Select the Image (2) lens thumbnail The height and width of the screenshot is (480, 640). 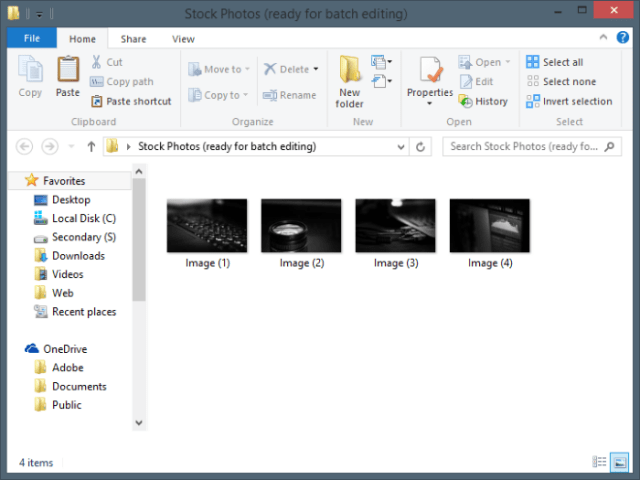pos(301,225)
